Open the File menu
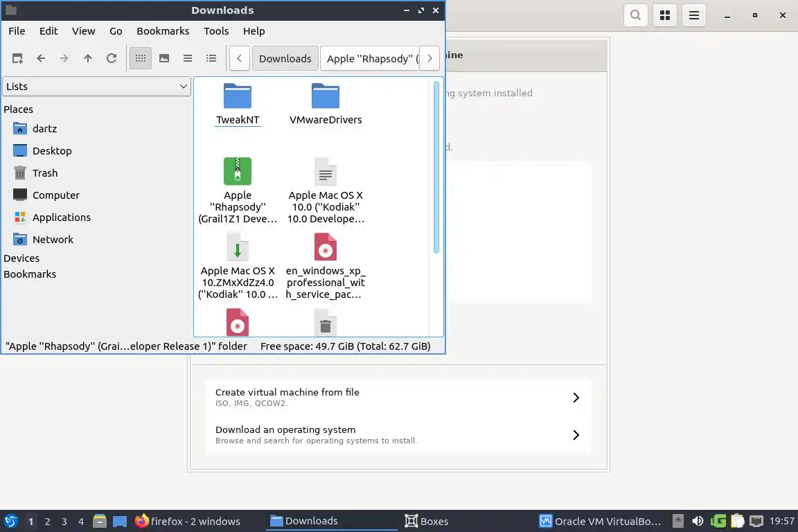Viewport: 798px width, 532px height. click(17, 31)
